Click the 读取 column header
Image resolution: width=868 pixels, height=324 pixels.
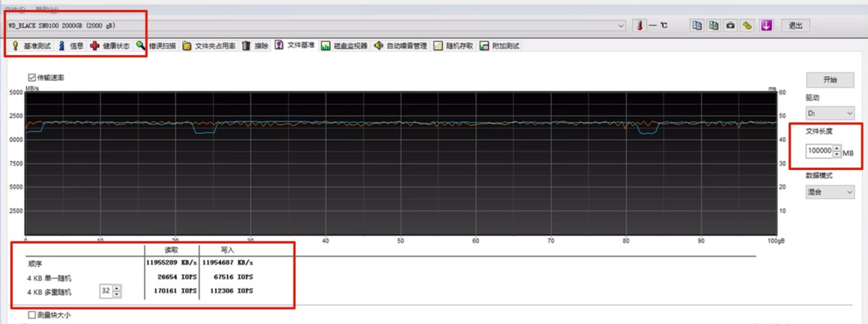tap(172, 250)
